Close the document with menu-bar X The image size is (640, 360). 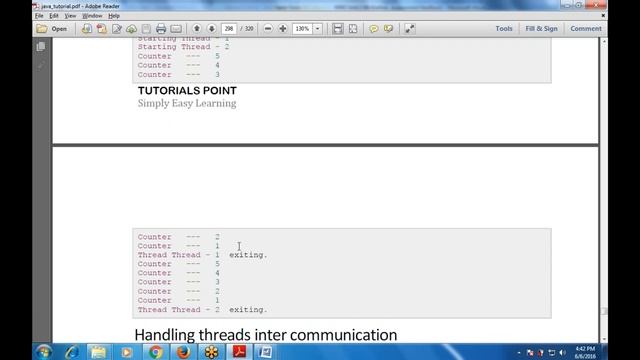[x=603, y=16]
